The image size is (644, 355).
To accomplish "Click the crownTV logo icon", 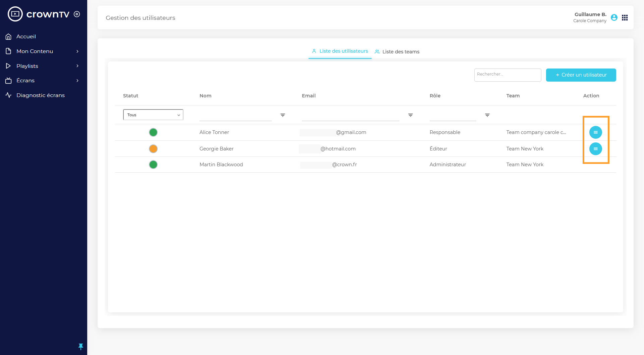I will (15, 14).
